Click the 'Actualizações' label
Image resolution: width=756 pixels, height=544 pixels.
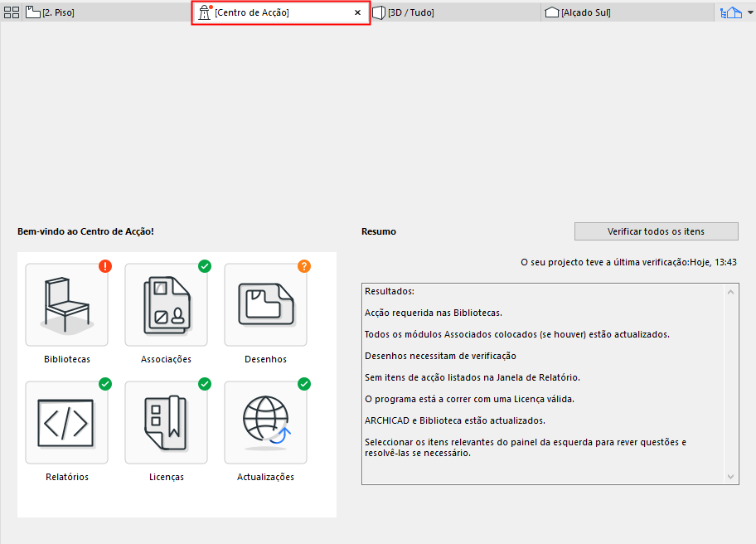pos(265,477)
